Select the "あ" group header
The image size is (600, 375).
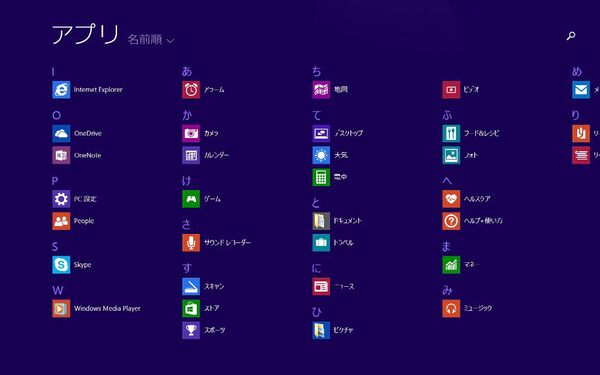tap(187, 71)
